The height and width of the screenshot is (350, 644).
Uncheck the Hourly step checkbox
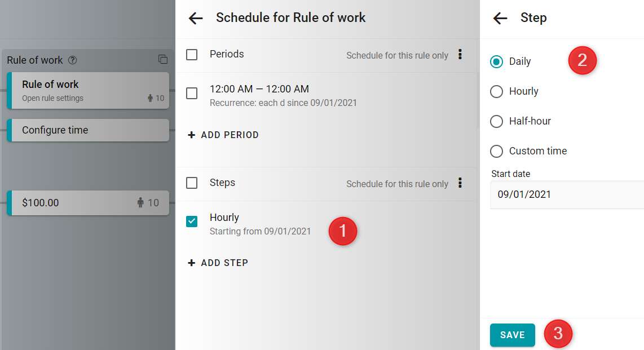[192, 221]
